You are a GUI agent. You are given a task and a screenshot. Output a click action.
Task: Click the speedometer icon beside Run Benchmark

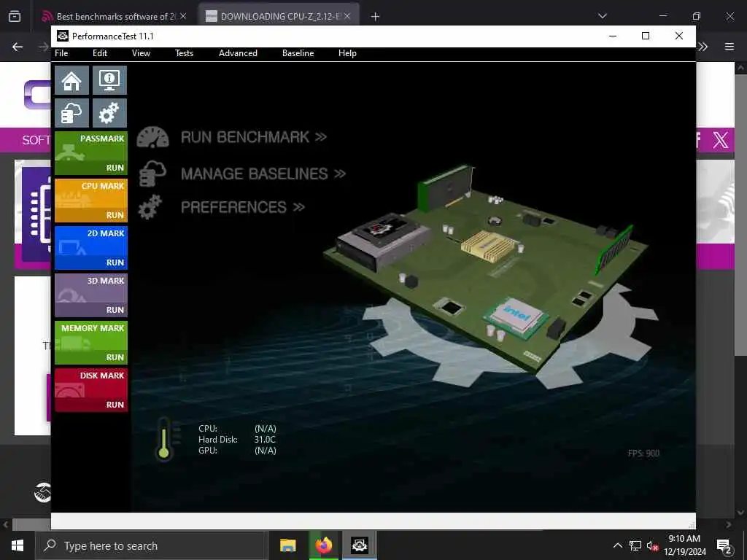153,137
